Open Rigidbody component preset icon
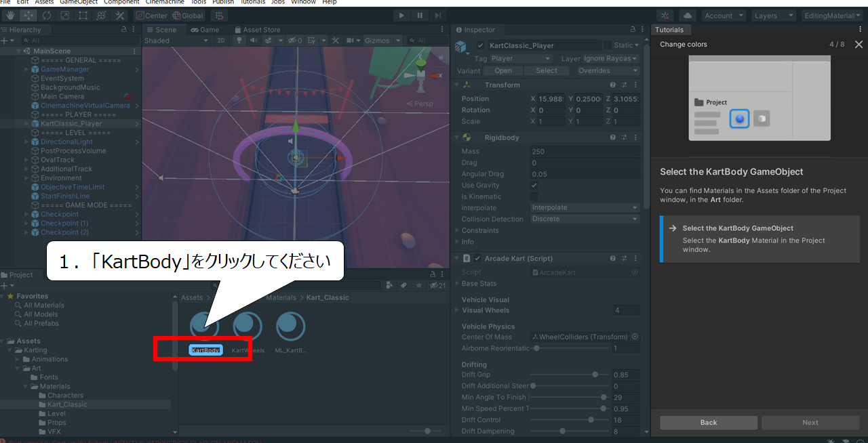 (625, 138)
